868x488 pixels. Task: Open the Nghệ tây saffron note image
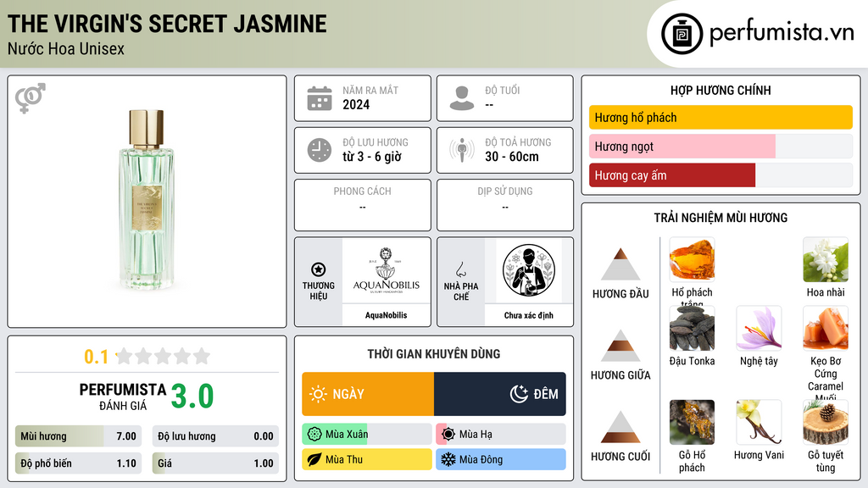click(x=759, y=329)
